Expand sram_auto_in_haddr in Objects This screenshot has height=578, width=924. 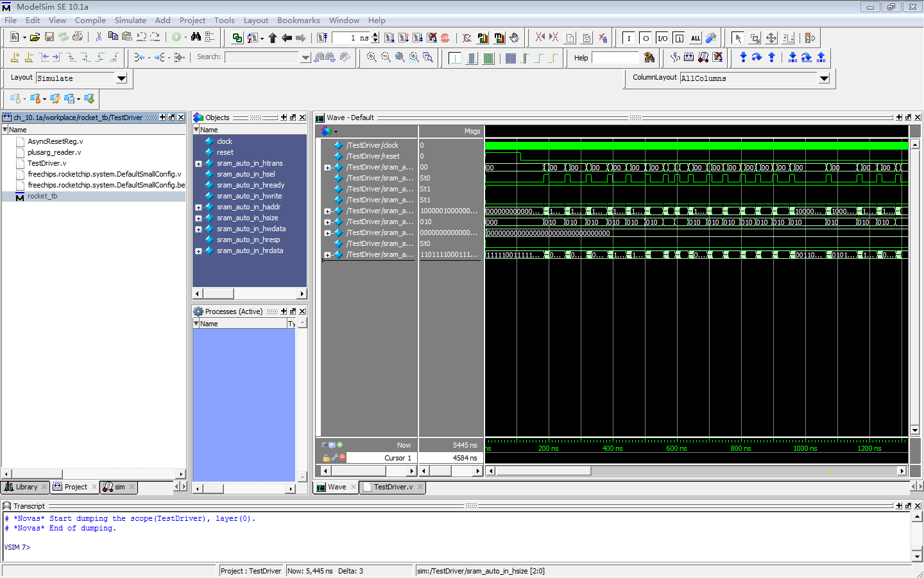coord(198,207)
